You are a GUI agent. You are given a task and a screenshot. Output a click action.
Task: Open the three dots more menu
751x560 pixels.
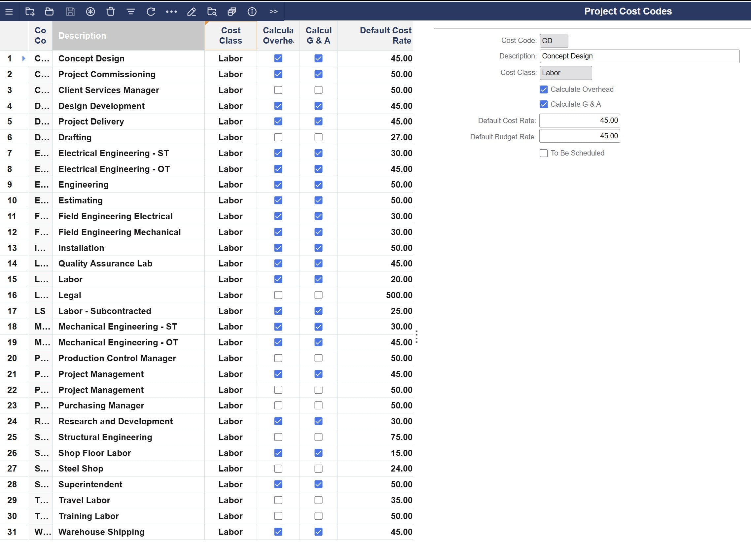coord(171,12)
